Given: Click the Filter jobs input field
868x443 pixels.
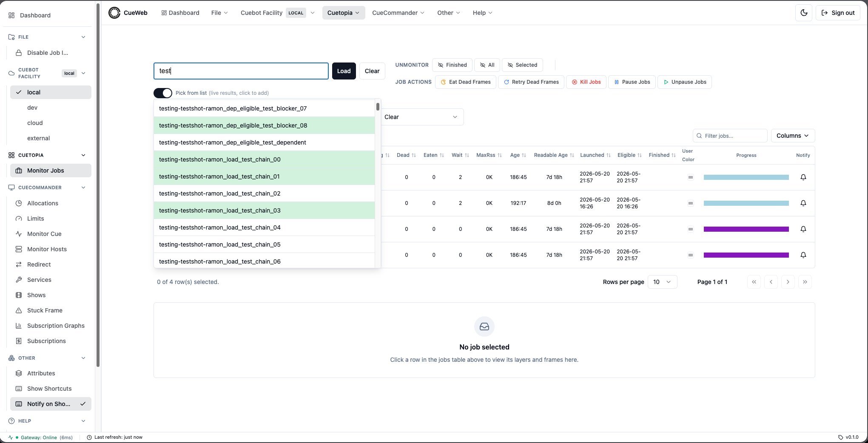Looking at the screenshot, I should point(730,136).
